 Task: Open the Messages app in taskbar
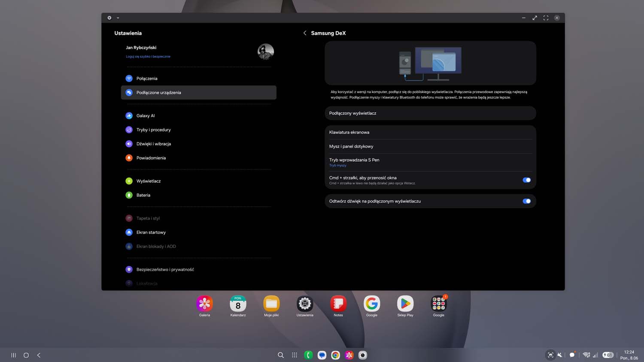[x=322, y=355]
